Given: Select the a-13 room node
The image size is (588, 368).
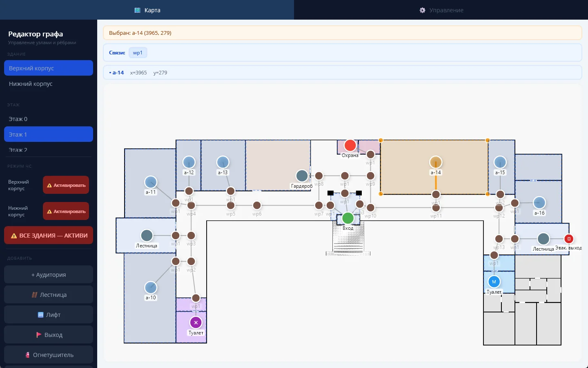Looking at the screenshot, I should [223, 162].
